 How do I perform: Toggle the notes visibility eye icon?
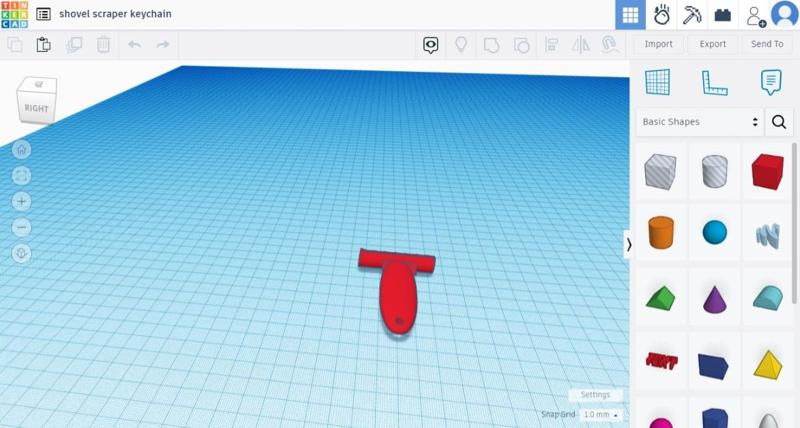[431, 45]
